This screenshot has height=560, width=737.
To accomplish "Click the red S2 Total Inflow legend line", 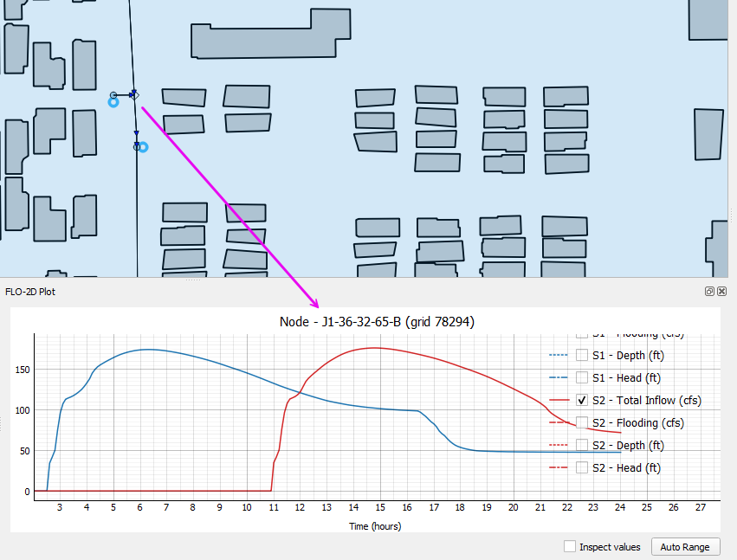I will pos(559,400).
